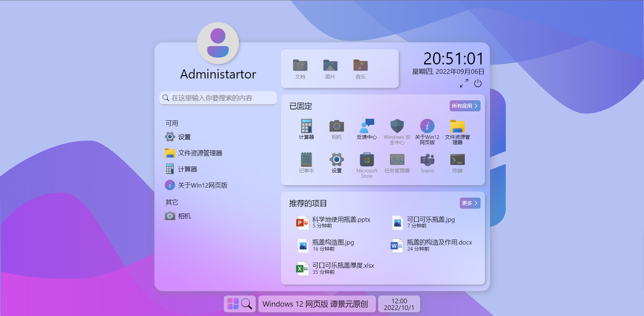Image resolution: width=644 pixels, height=316 pixels.
Task: Open the Music (音乐) folder icon
Action: (x=360, y=65)
